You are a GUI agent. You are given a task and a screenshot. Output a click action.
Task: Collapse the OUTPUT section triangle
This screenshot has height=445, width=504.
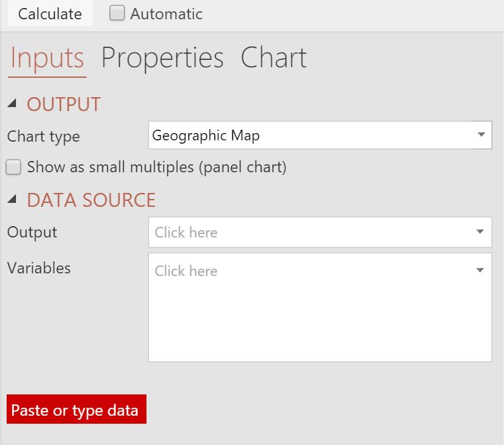coord(12,103)
